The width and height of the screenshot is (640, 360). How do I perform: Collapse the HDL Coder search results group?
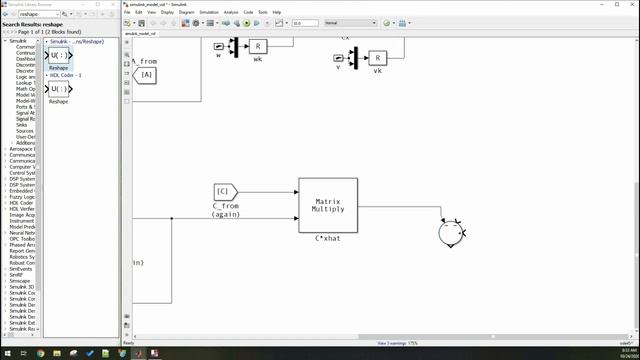tap(47, 76)
